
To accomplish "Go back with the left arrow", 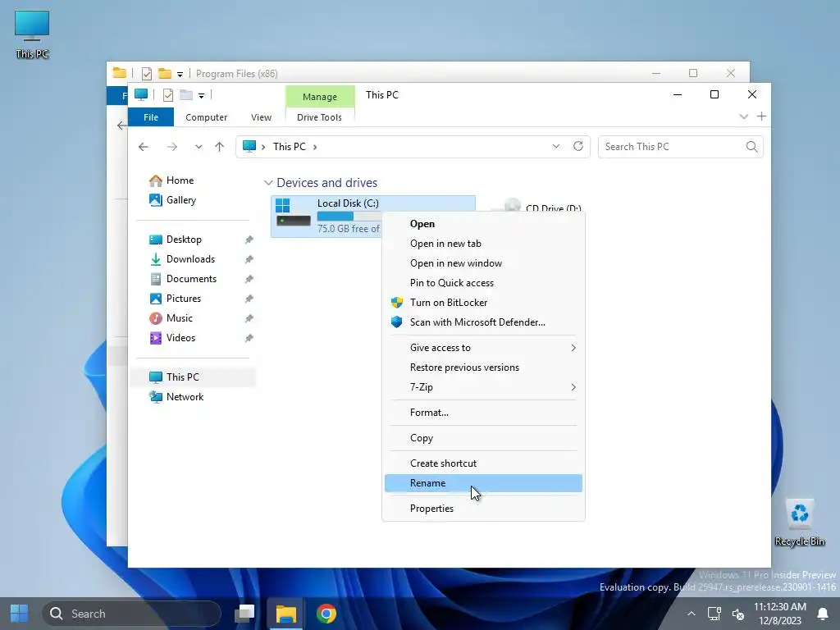I will pos(144,147).
